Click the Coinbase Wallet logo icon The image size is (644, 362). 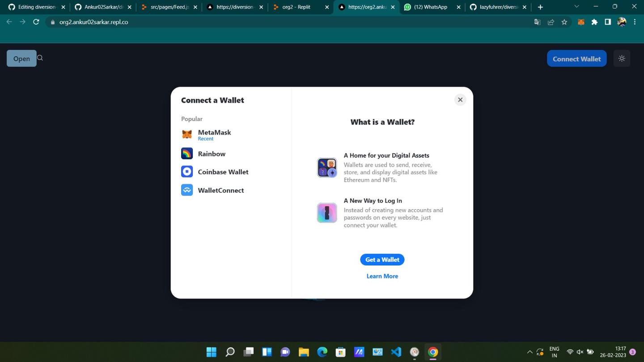coord(187,172)
